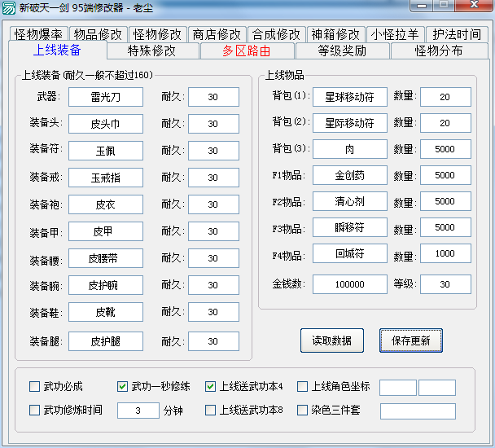
Task: Uncheck the 武功一秒修练 checkbox
Action: tap(123, 387)
